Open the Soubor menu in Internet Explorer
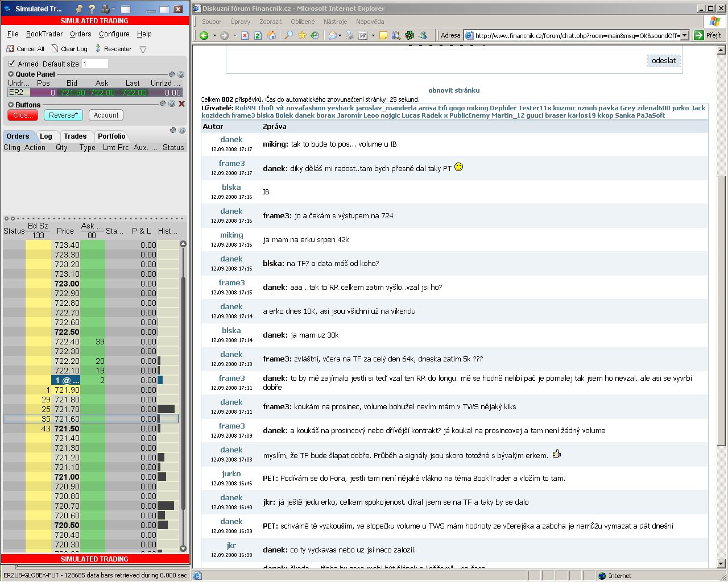This screenshot has width=728, height=582. 212,22
